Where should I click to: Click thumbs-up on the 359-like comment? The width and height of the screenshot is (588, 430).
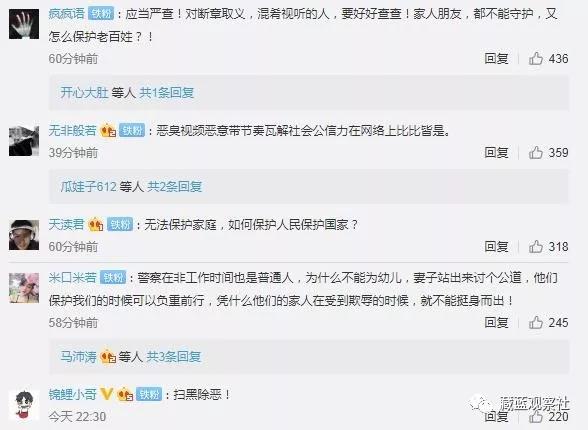(536, 153)
